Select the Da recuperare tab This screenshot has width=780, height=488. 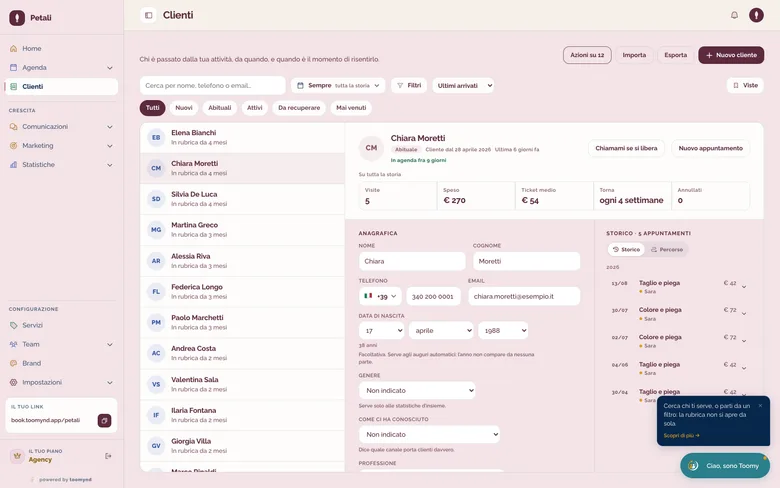point(299,108)
